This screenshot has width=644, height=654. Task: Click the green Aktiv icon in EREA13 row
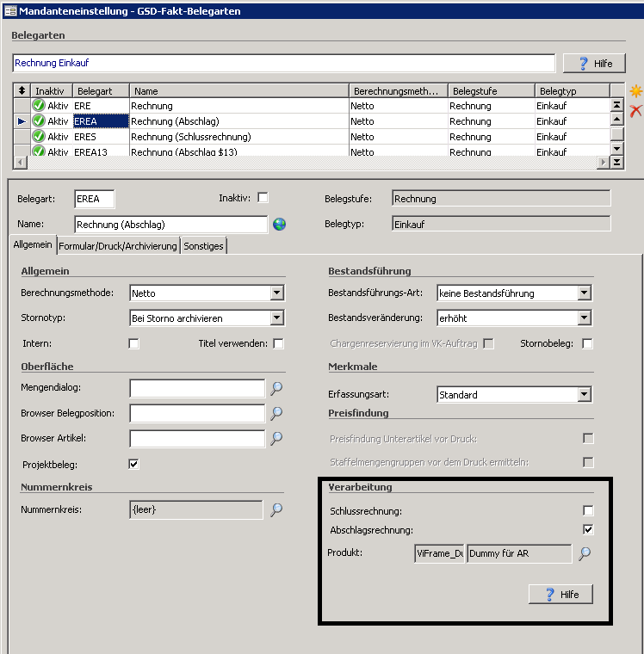pos(39,151)
